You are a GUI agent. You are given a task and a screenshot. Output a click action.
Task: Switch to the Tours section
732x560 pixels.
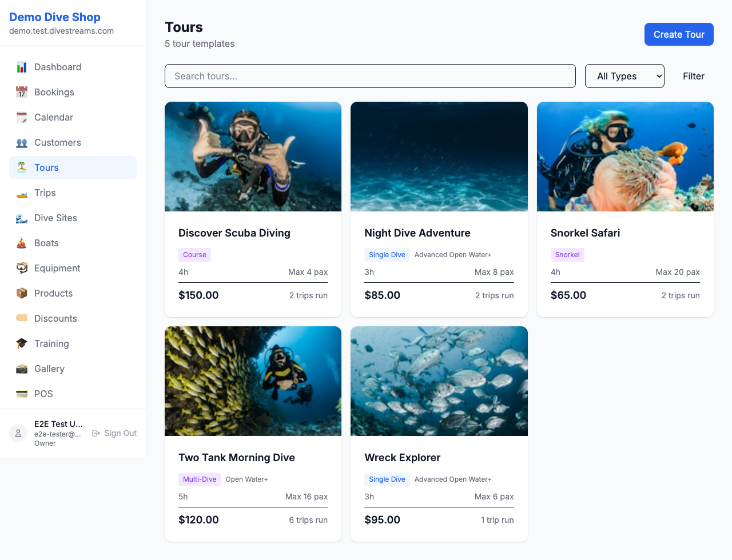(x=46, y=167)
